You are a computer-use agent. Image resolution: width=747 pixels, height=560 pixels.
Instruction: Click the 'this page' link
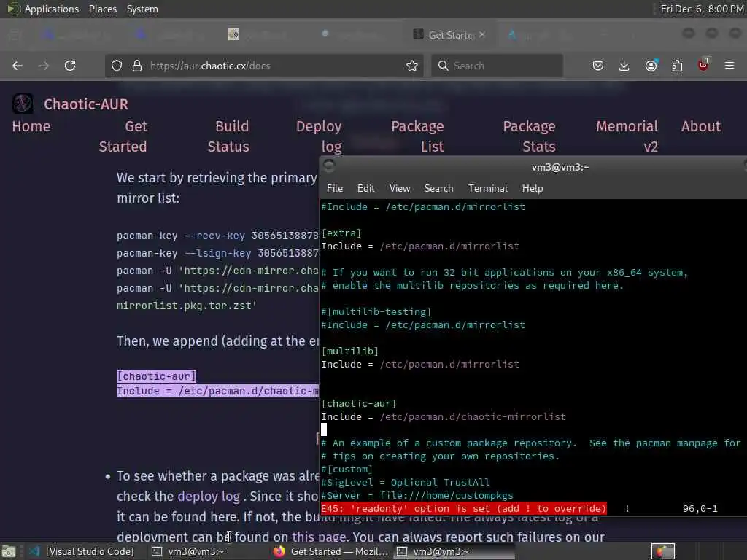click(x=319, y=537)
